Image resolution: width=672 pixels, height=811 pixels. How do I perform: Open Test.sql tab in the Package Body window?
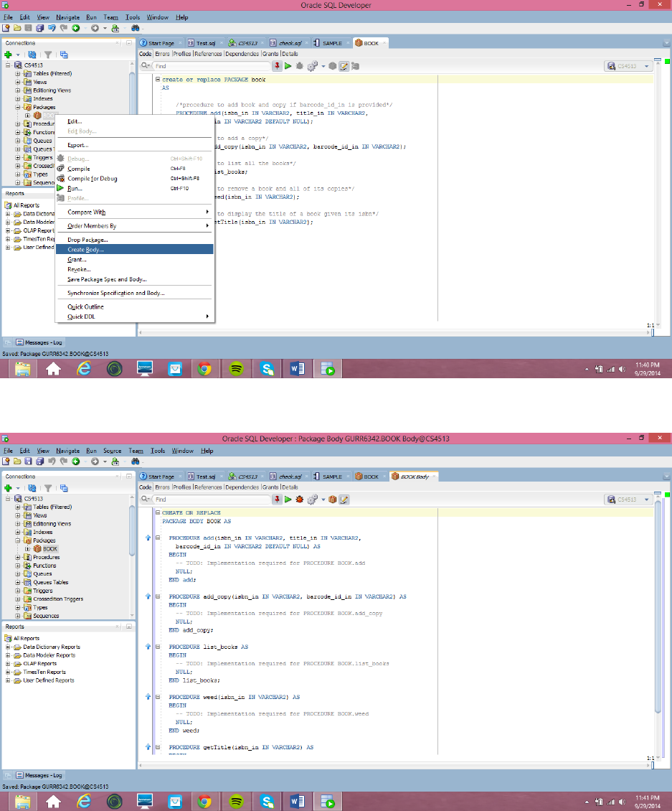204,477
